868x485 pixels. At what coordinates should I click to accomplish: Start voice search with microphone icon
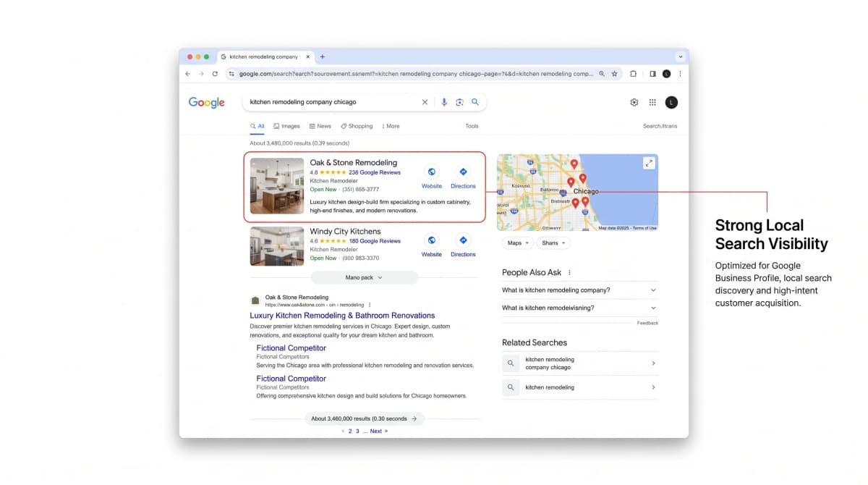coord(444,102)
